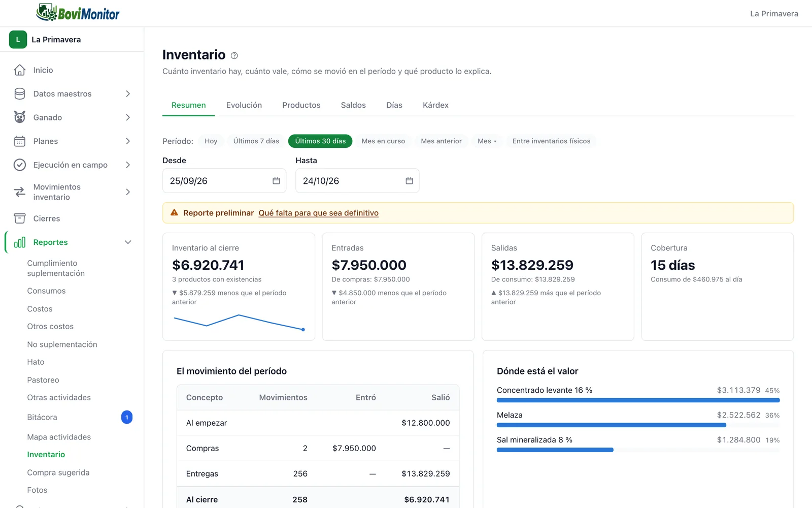The width and height of the screenshot is (812, 508).
Task: Click the green L farm avatar
Action: tap(18, 40)
